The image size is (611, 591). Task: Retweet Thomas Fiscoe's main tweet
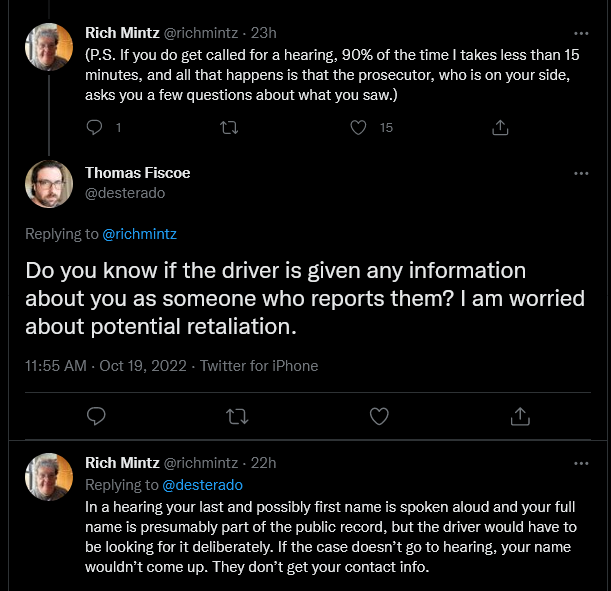click(x=237, y=416)
